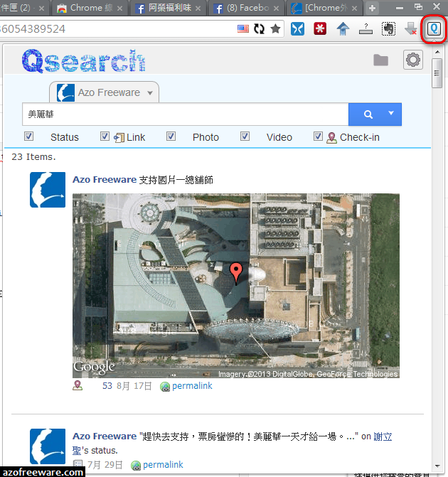This screenshot has width=448, height=477.
Task: Toggle the Video checkbox
Action: [245, 136]
